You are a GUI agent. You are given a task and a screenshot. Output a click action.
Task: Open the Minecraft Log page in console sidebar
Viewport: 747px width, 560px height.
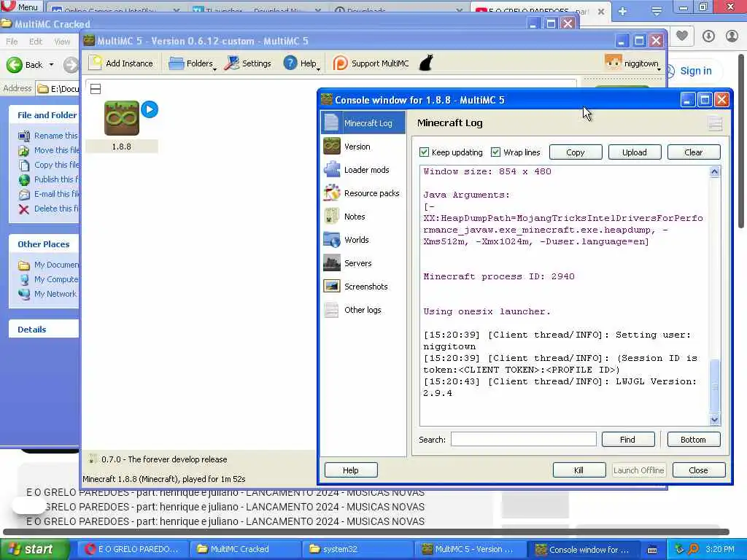[x=363, y=122]
